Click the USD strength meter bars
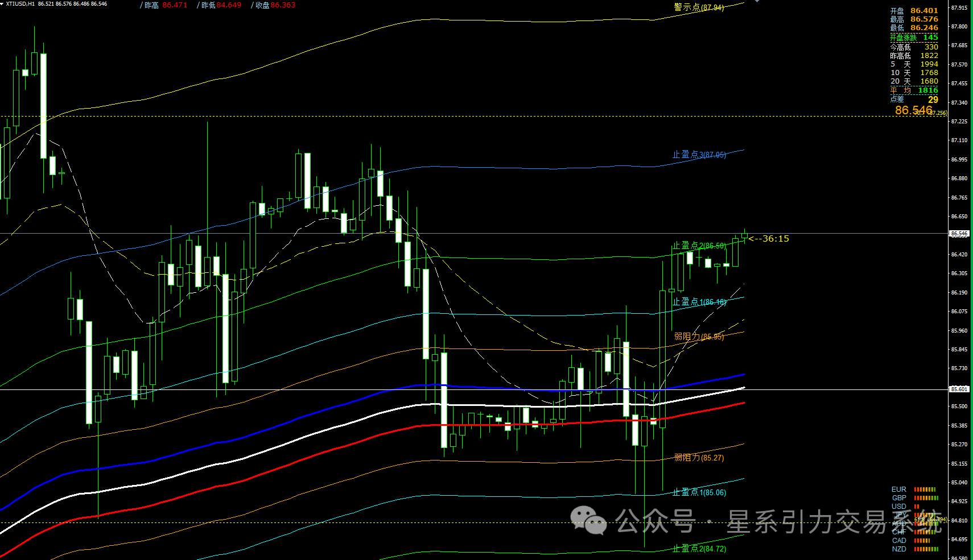This screenshot has width=973, height=560. 917,507
